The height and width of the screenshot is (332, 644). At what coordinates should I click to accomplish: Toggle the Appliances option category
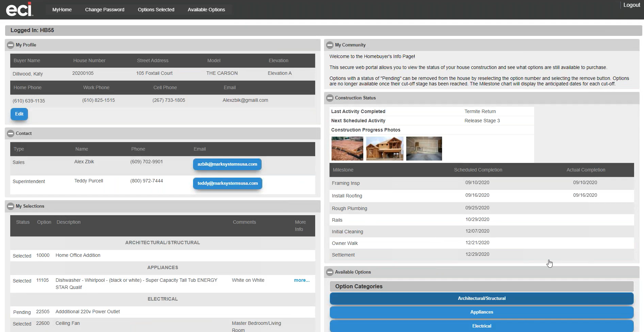pos(482,312)
